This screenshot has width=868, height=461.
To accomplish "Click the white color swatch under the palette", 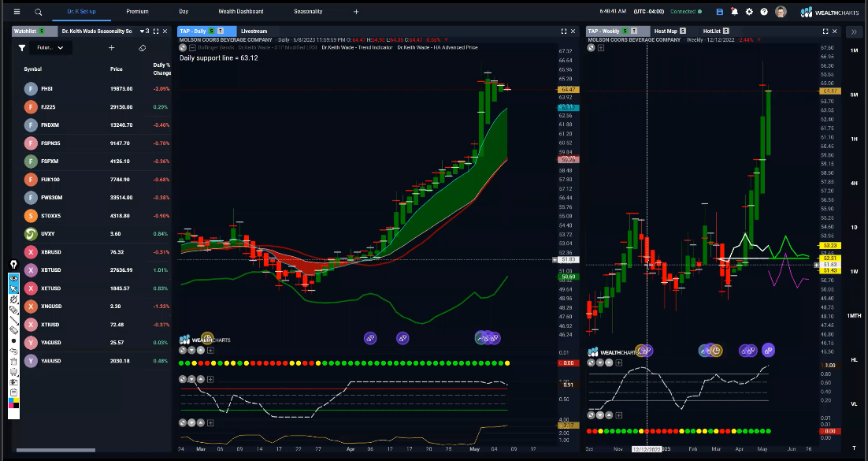I will click(14, 412).
